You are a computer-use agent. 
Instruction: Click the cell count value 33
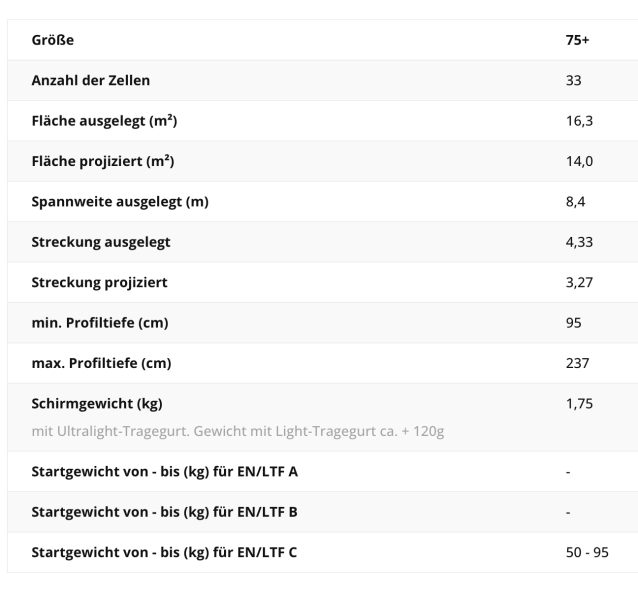[x=572, y=81]
